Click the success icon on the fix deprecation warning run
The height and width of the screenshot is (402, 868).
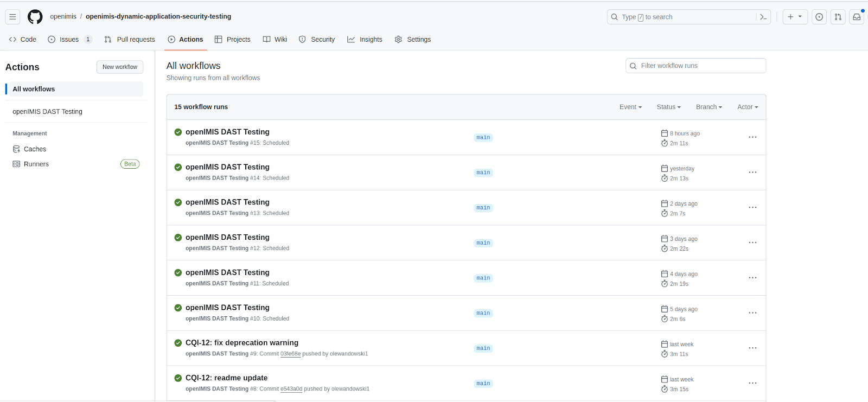point(178,343)
